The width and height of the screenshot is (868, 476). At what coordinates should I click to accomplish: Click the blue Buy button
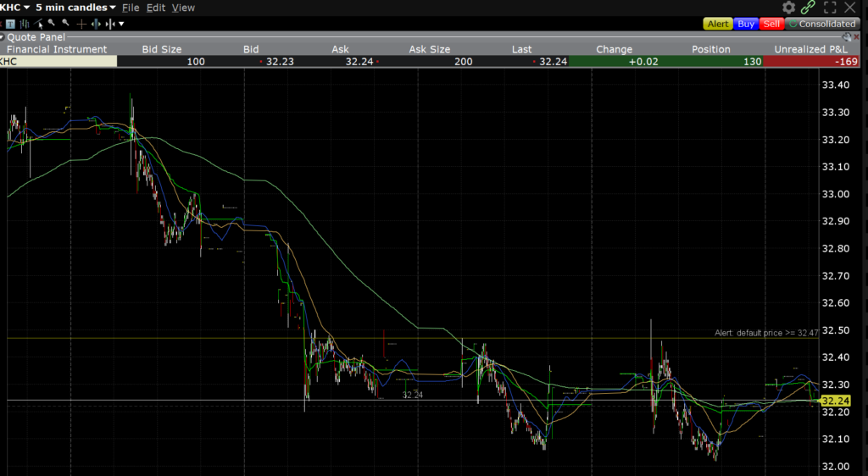click(x=746, y=24)
